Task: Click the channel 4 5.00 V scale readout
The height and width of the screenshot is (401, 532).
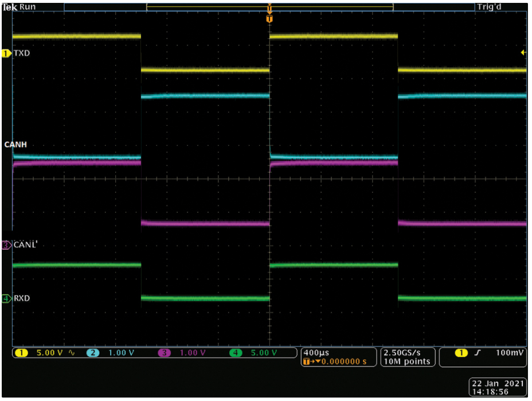Action: 264,353
